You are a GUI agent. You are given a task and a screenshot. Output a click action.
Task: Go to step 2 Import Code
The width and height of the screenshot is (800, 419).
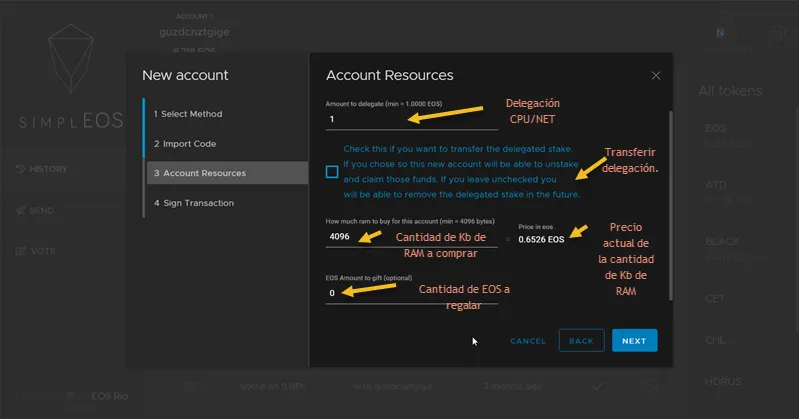185,144
